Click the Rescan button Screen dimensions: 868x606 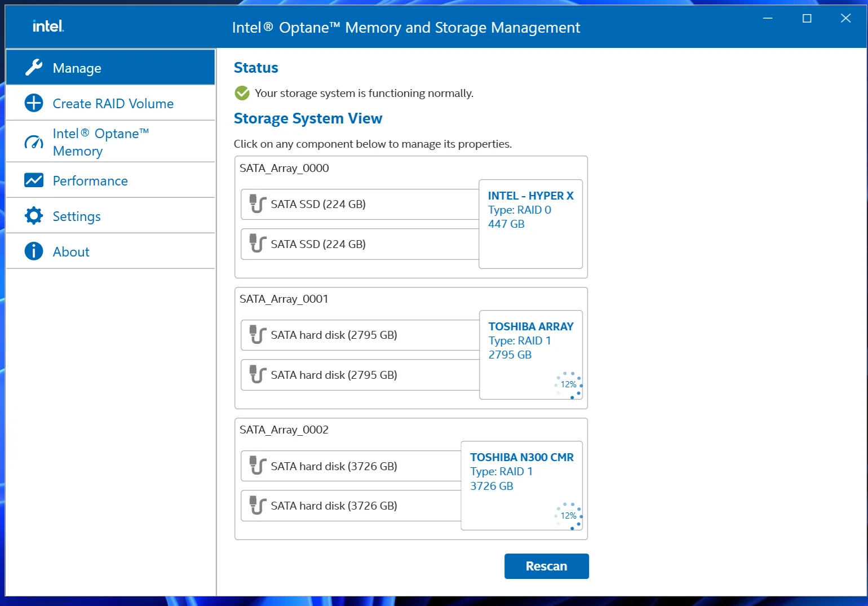point(546,566)
